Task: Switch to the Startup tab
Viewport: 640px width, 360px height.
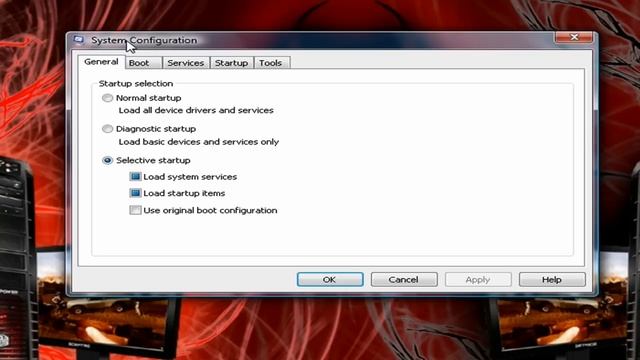Action: (x=231, y=63)
